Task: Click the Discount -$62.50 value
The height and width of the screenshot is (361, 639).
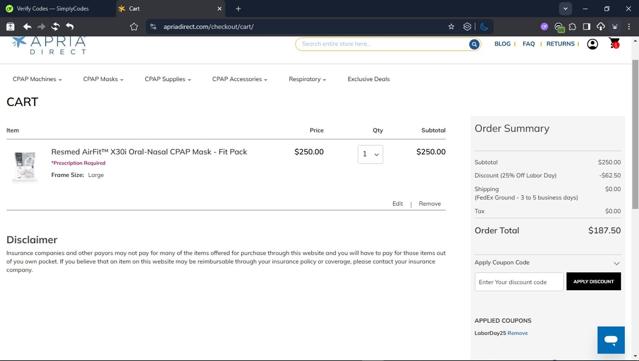Action: (x=610, y=176)
